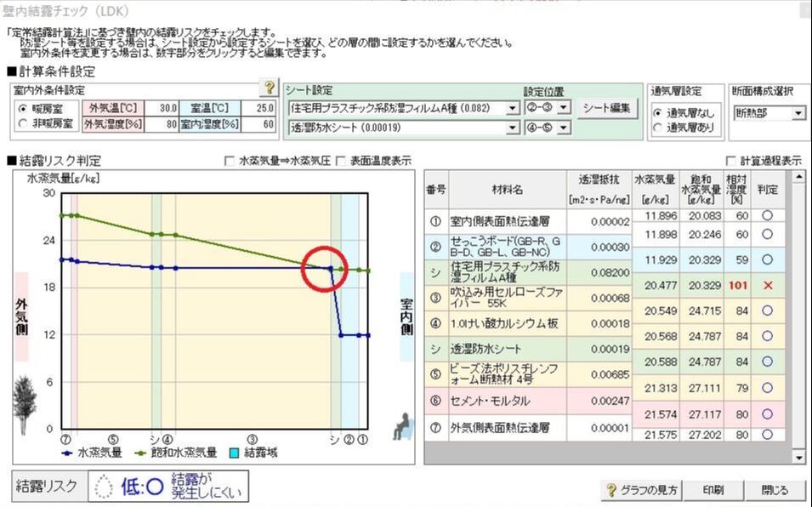Viewport: 812px width, 507px height.
Task: Click the 結露域 legend color box
Action: [234, 453]
